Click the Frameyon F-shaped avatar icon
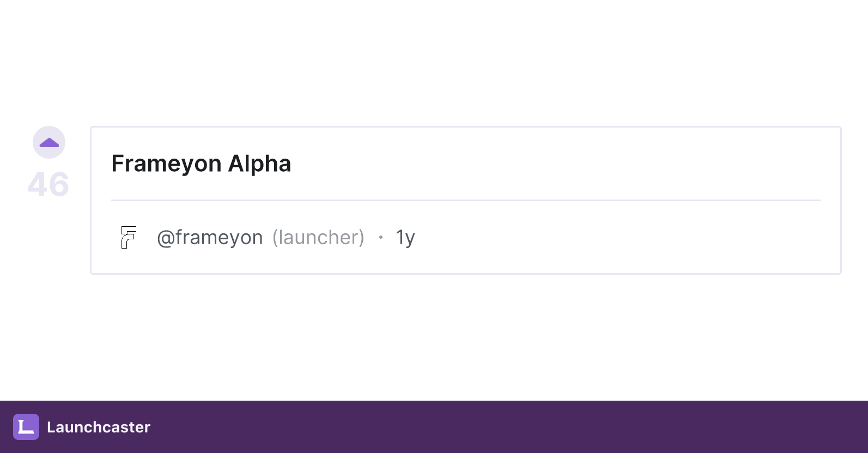868x453 pixels. coord(128,237)
